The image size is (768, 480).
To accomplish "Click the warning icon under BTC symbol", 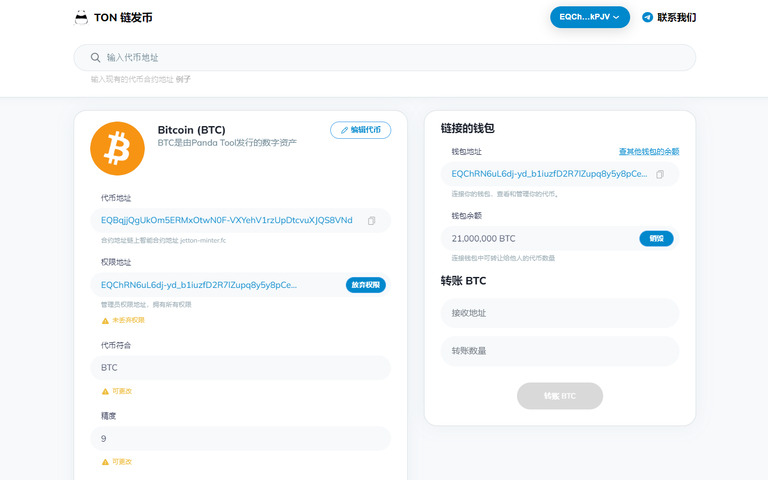I will point(105,391).
